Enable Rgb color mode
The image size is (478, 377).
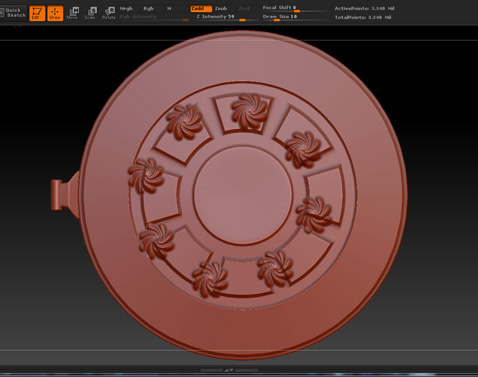click(x=148, y=9)
